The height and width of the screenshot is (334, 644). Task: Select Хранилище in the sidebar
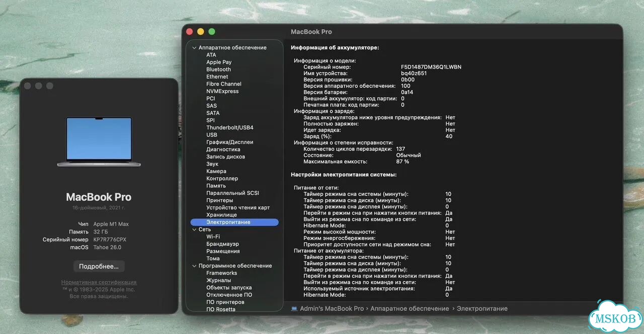point(221,215)
